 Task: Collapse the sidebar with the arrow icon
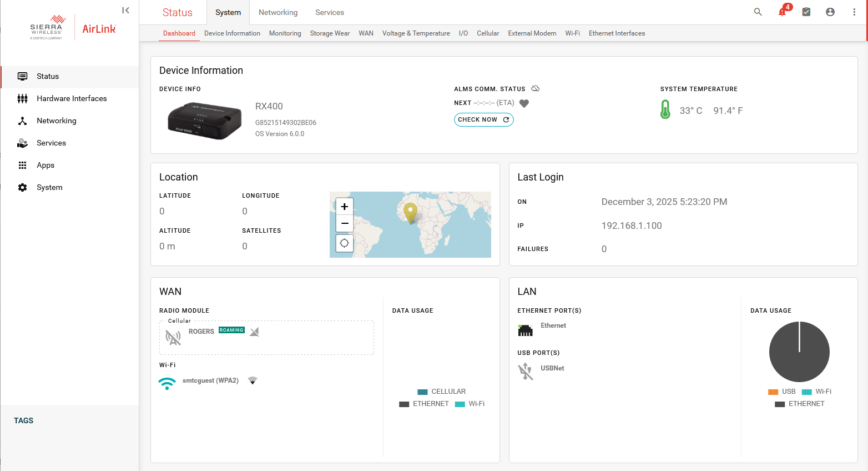pyautogui.click(x=125, y=10)
